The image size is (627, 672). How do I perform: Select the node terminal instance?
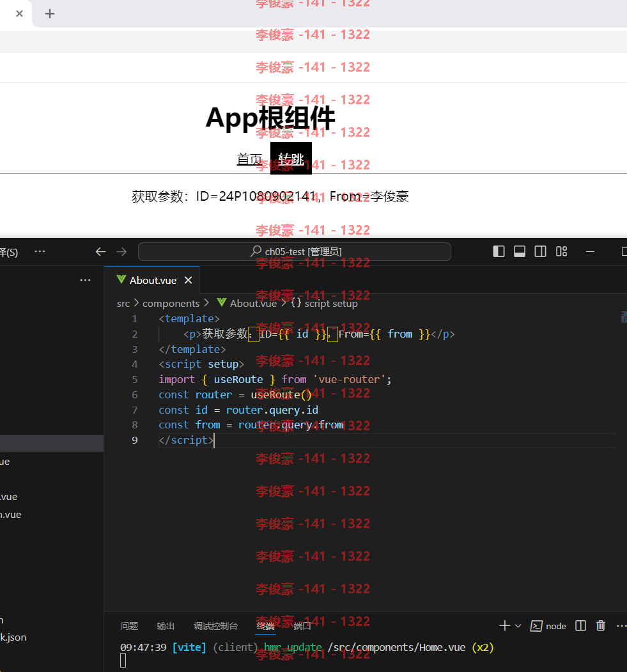point(548,626)
